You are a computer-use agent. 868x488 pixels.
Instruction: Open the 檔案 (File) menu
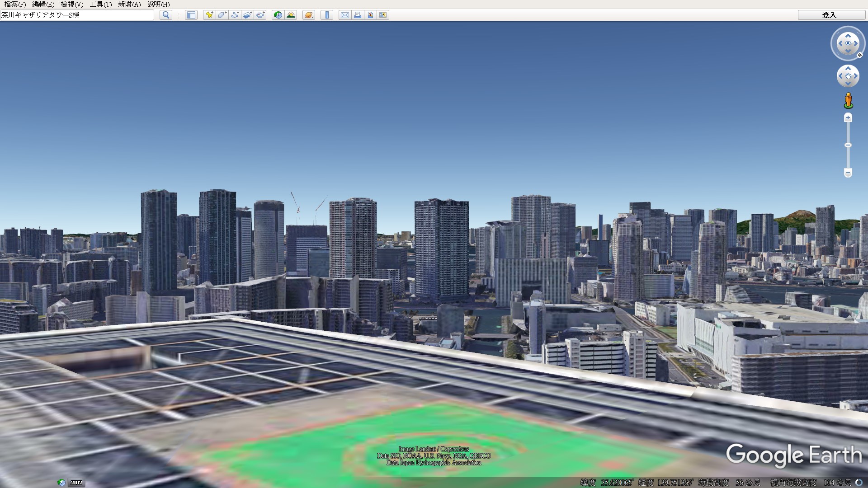15,4
